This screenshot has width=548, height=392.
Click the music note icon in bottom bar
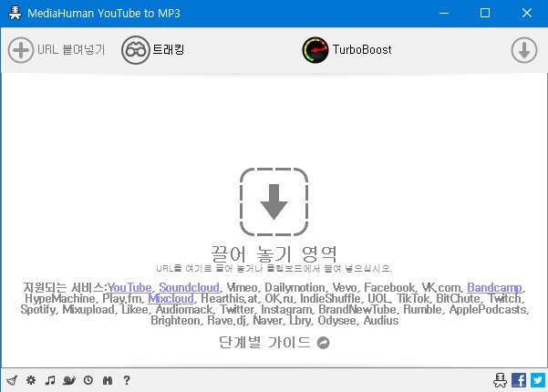[50, 380]
